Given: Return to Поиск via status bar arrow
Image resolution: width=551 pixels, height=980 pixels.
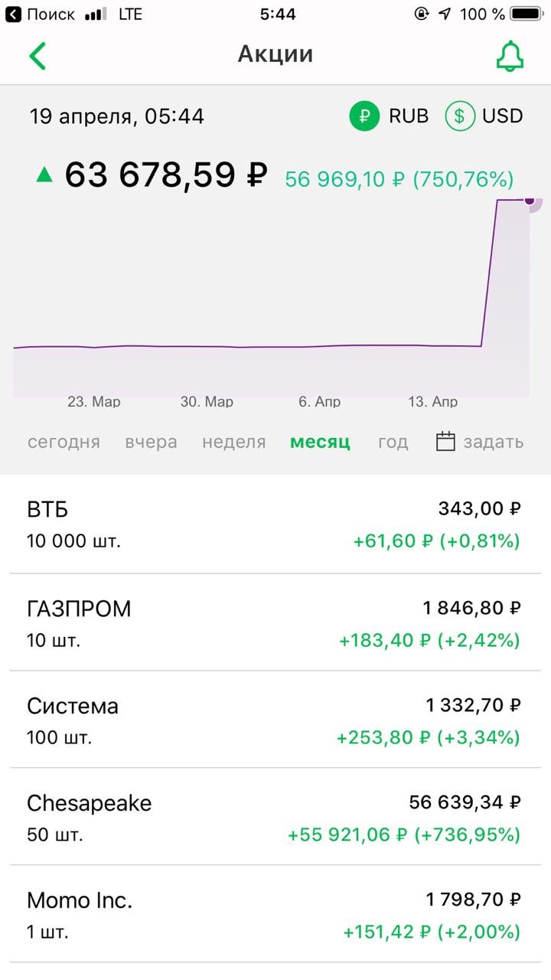Looking at the screenshot, I should click(14, 14).
